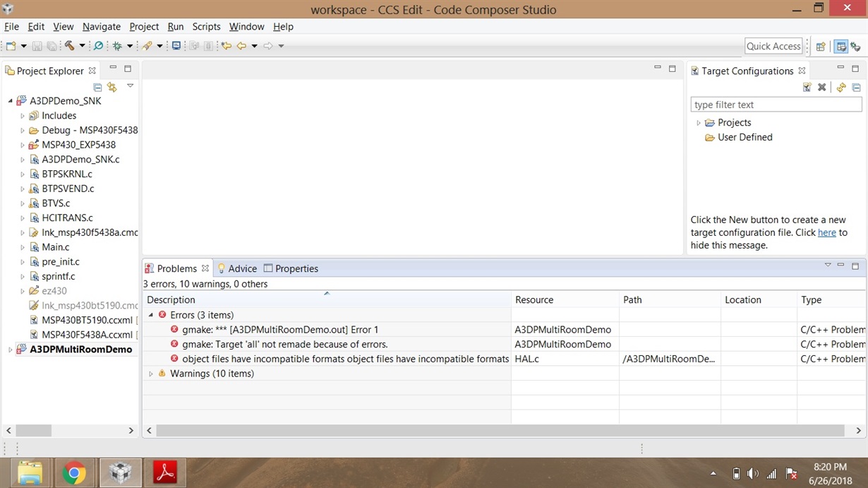Viewport: 868px width, 488px height.
Task: Open the Build hammer dropdown arrow
Action: click(x=82, y=46)
